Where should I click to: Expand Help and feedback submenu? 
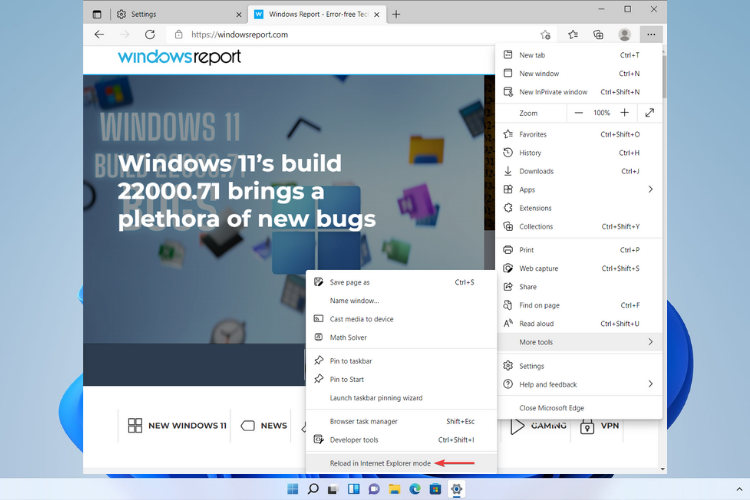coord(579,384)
